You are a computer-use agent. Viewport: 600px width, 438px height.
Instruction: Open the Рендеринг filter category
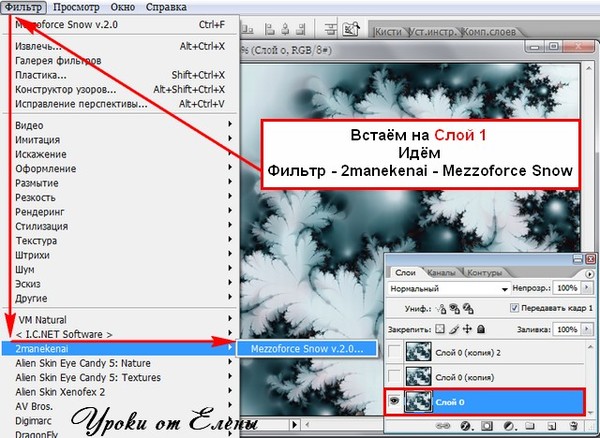[x=121, y=212]
